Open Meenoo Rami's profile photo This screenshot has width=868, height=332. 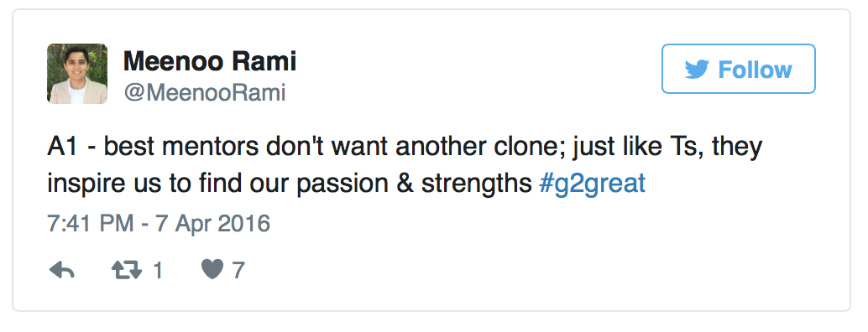click(77, 74)
